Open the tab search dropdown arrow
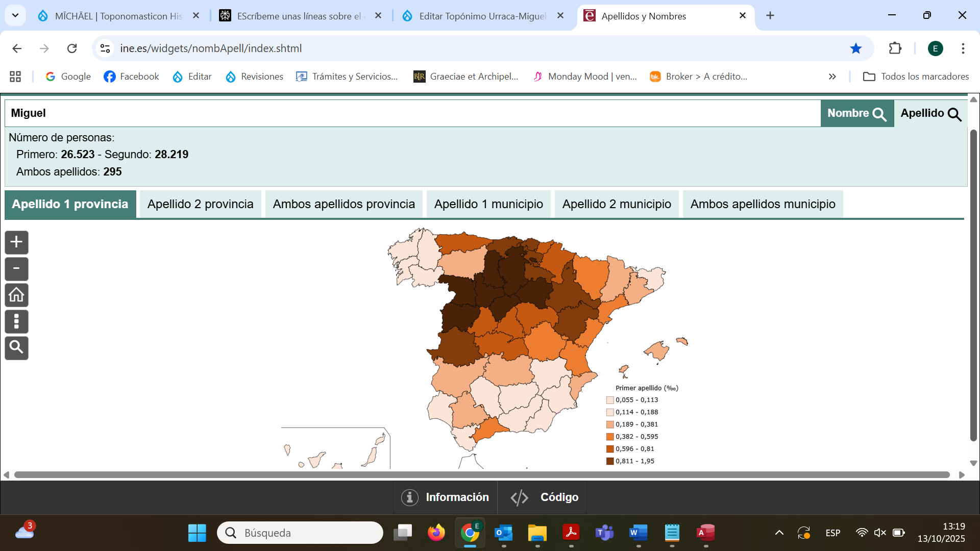Screen dimensions: 980x551 tap(15, 15)
